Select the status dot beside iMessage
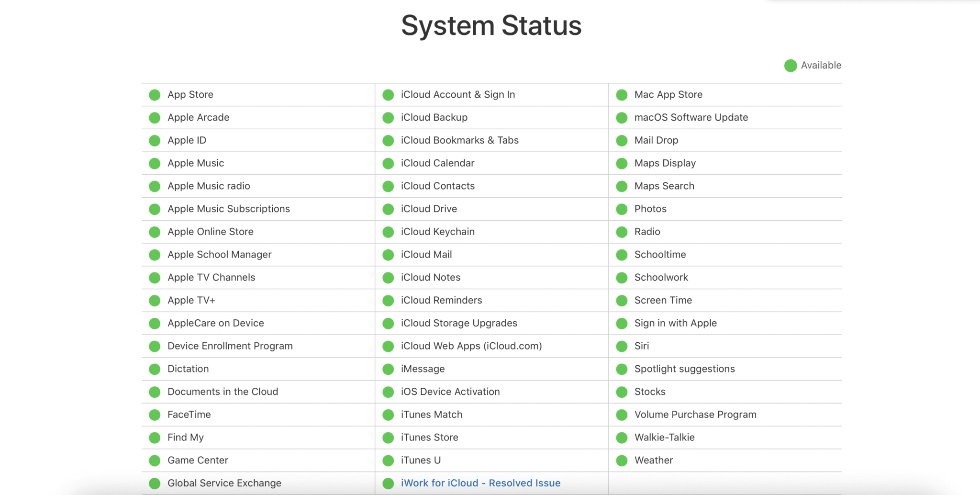980x495 pixels. coord(388,369)
